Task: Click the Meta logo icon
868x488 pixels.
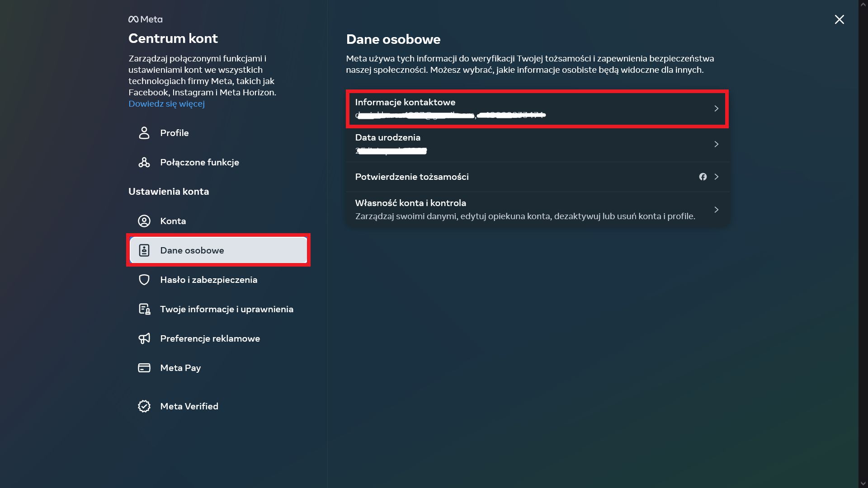Action: click(x=133, y=19)
